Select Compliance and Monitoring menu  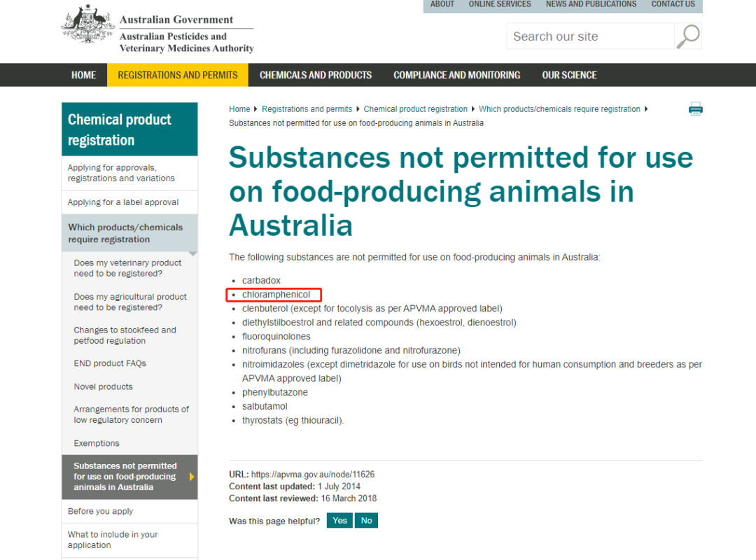456,75
